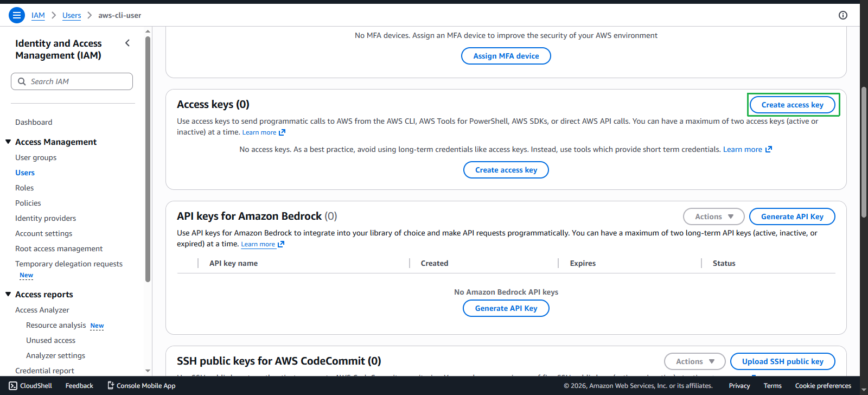Click the Assign MFA device button
This screenshot has width=868, height=395.
(x=506, y=56)
